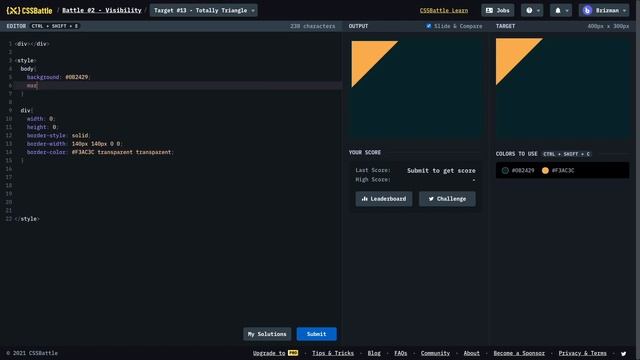Expand the Target #13 Totally Triangle dropdown
Screen dimensions: 640x360
tap(203, 10)
